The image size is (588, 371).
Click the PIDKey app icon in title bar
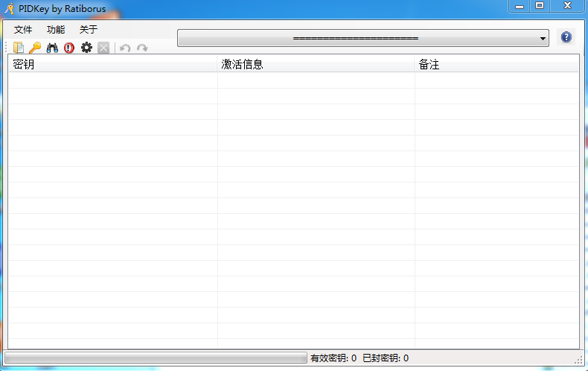(9, 8)
